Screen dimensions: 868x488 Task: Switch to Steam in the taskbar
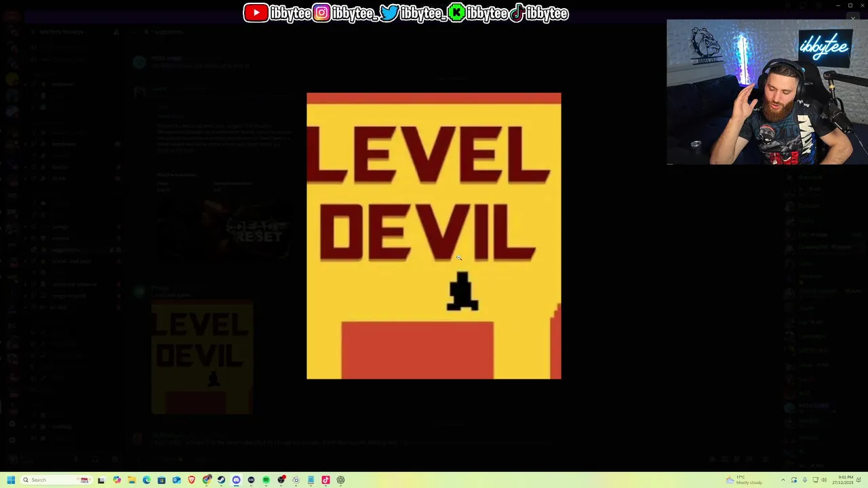tap(221, 480)
